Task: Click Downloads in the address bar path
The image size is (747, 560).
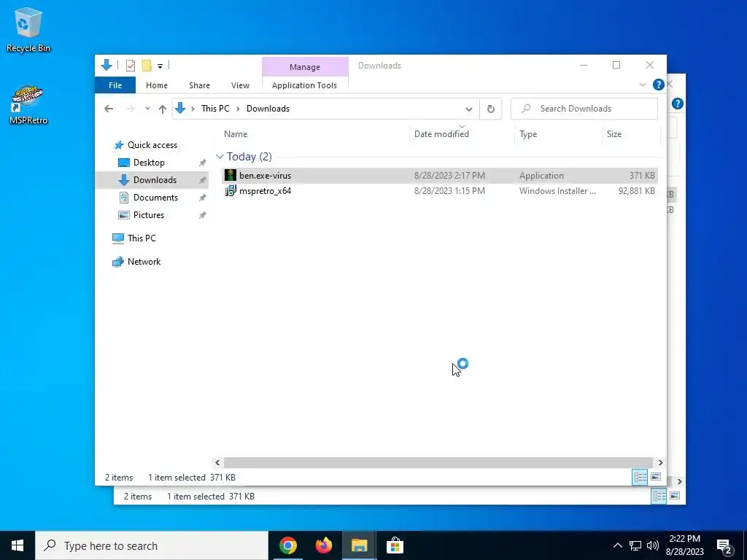Action: coord(268,109)
